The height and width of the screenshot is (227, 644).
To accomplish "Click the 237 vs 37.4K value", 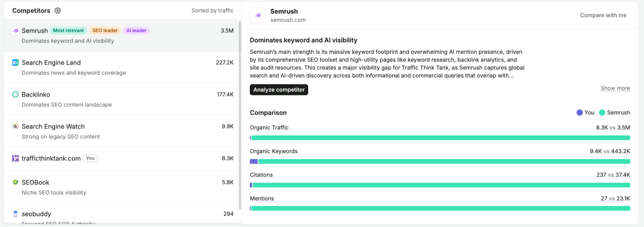I will tap(613, 175).
